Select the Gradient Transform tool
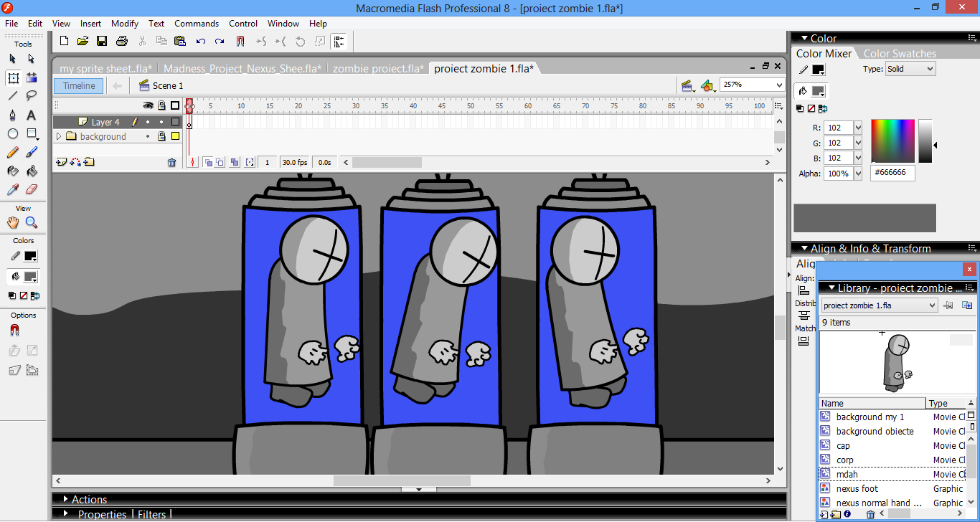The height and width of the screenshot is (522, 980). [32, 77]
